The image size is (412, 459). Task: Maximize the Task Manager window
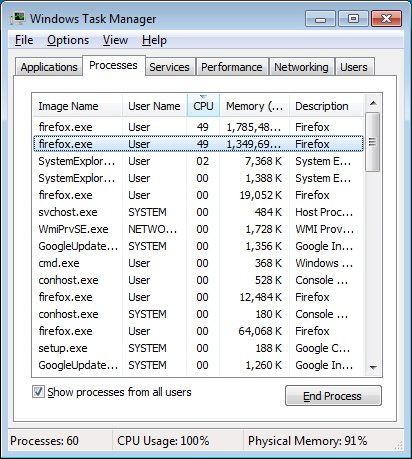353,18
